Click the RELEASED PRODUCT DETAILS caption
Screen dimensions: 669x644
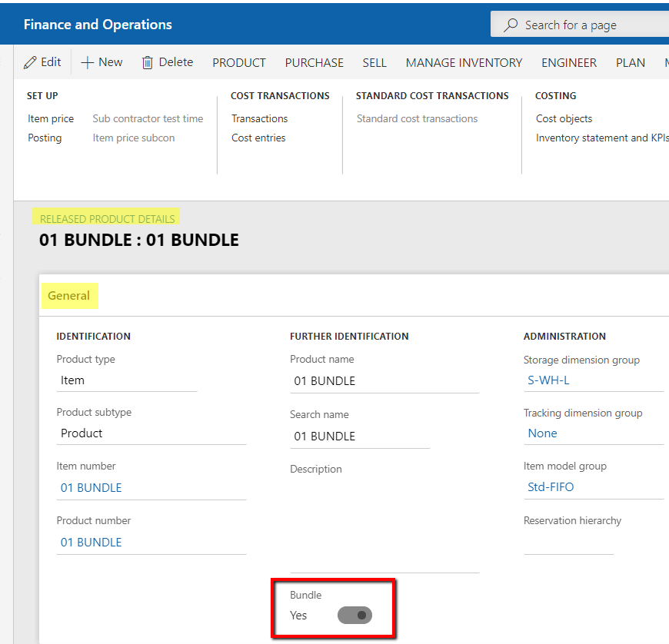tap(107, 219)
